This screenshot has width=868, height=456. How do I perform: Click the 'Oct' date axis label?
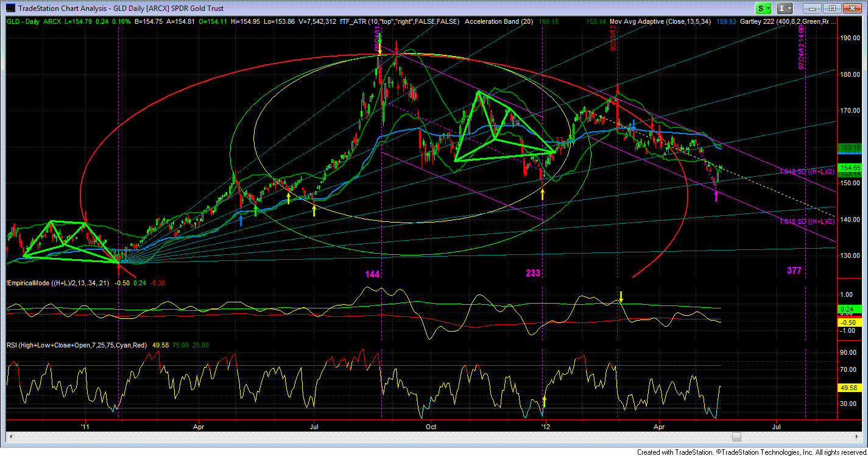(x=431, y=427)
